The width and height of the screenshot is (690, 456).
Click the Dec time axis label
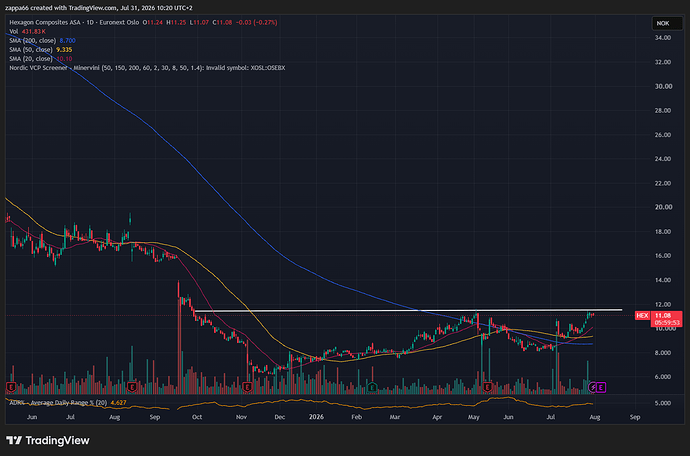(x=279, y=417)
